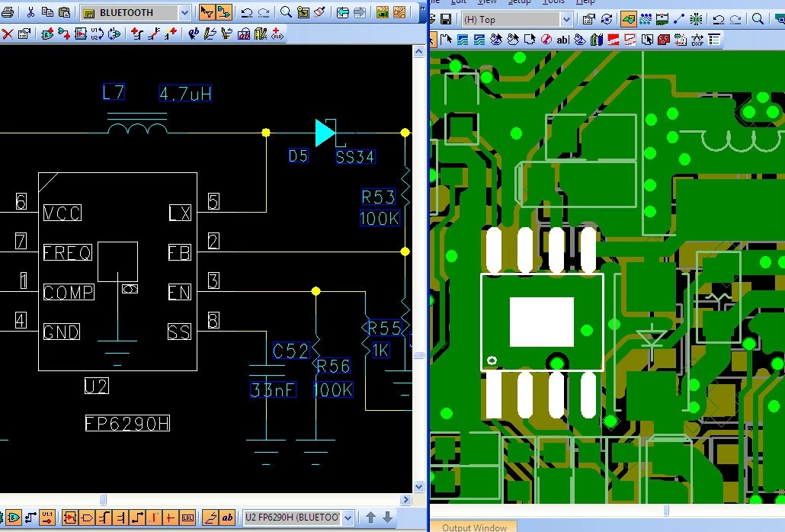Click the down arrow beside part selector
Viewport: 785px width, 532px height.
click(x=387, y=517)
